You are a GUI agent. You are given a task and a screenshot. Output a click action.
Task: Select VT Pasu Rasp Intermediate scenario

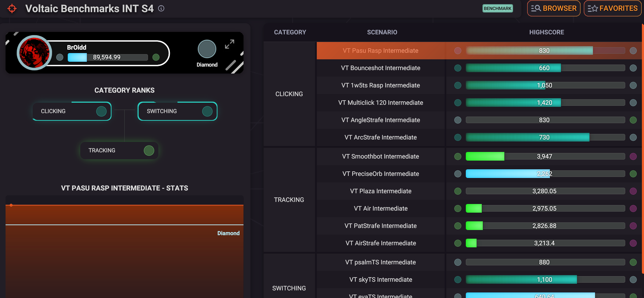(380, 51)
